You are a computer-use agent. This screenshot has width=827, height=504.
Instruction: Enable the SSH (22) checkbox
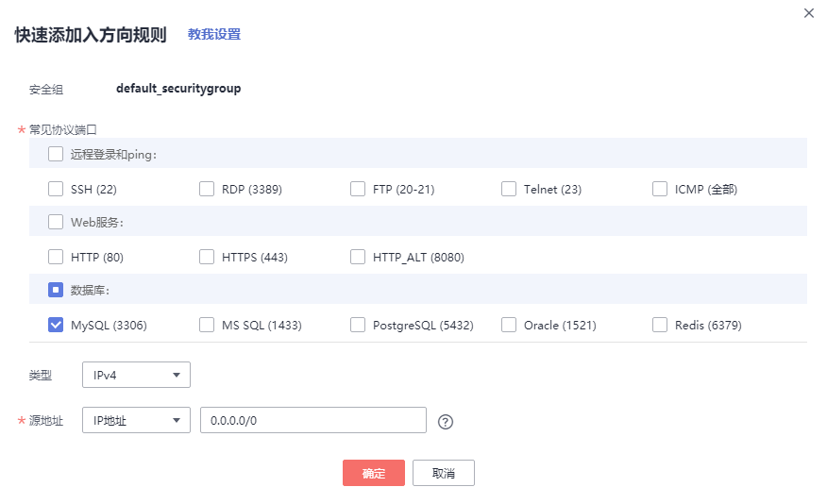[x=56, y=189]
